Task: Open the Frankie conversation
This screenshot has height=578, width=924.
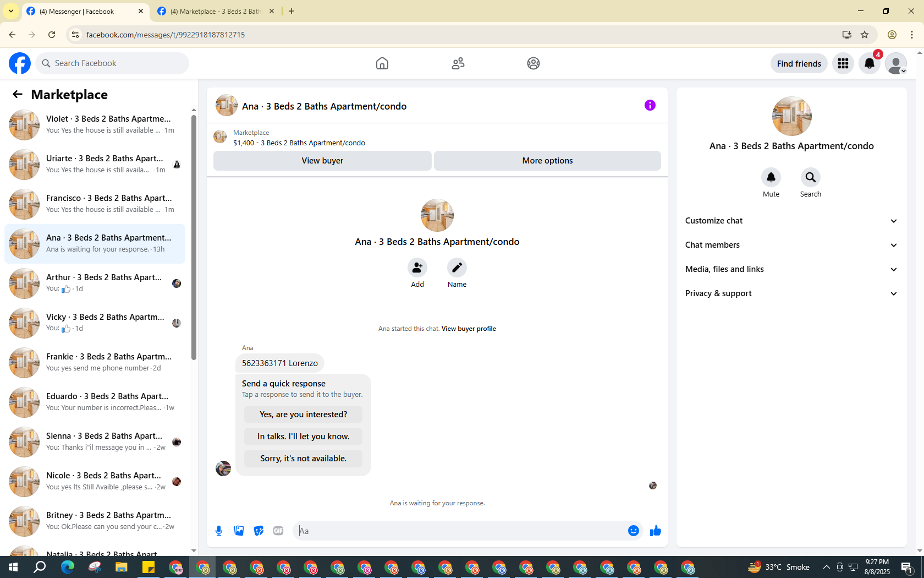Action: 95,363
